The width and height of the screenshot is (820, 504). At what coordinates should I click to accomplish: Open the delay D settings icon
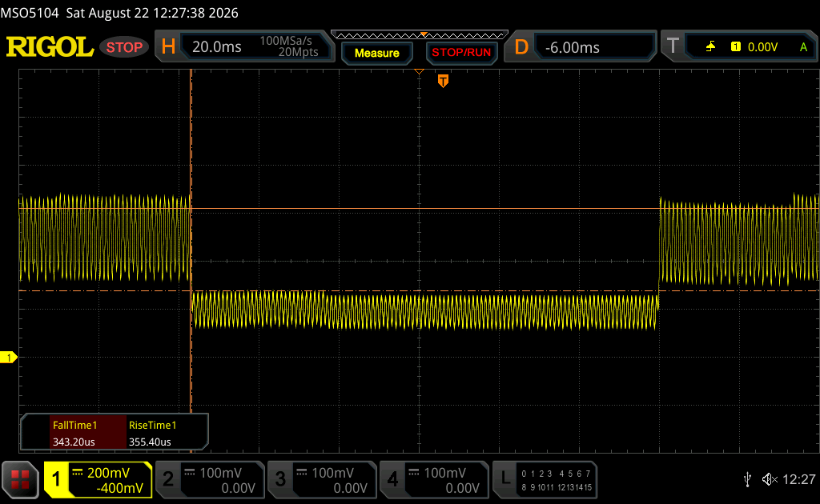[521, 47]
